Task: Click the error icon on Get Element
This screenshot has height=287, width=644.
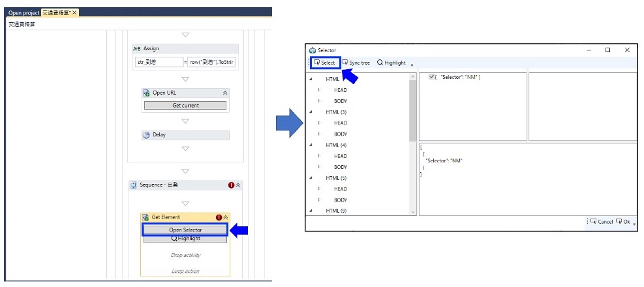Action: click(219, 217)
